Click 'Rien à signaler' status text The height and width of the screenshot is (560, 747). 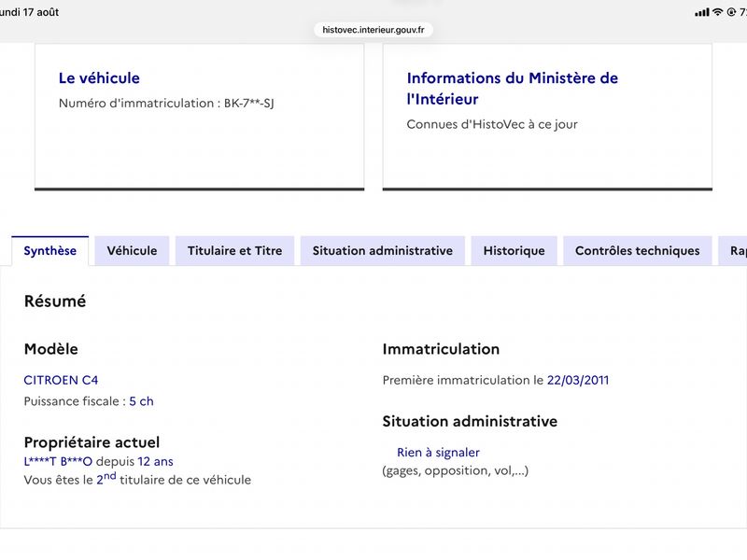click(x=438, y=453)
